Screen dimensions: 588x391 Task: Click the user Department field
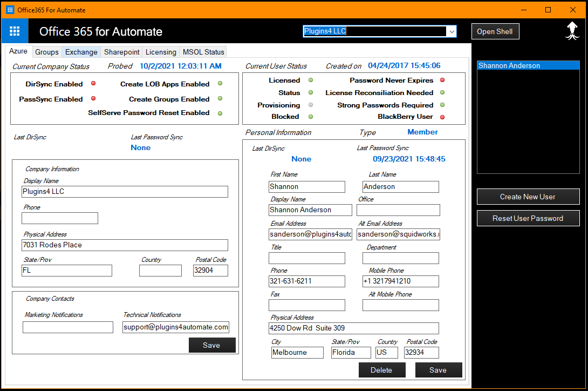click(400, 258)
